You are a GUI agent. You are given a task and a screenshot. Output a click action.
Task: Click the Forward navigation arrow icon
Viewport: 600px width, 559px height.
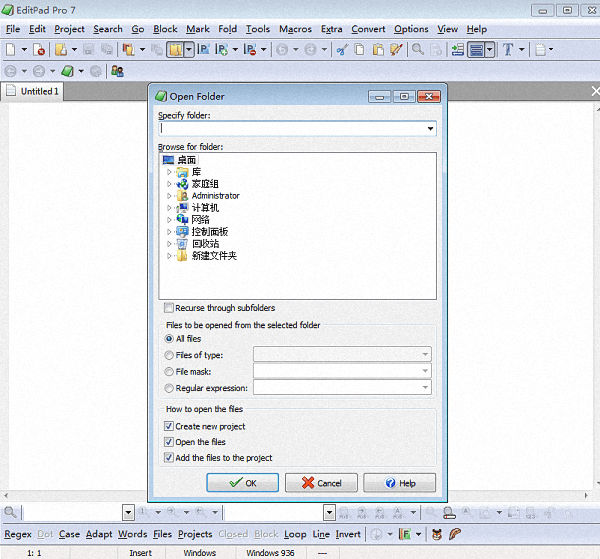39,71
